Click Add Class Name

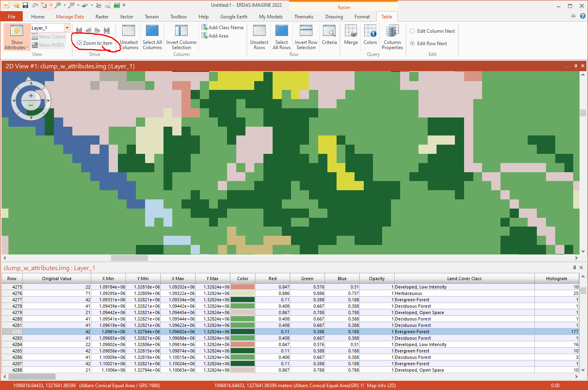[223, 28]
